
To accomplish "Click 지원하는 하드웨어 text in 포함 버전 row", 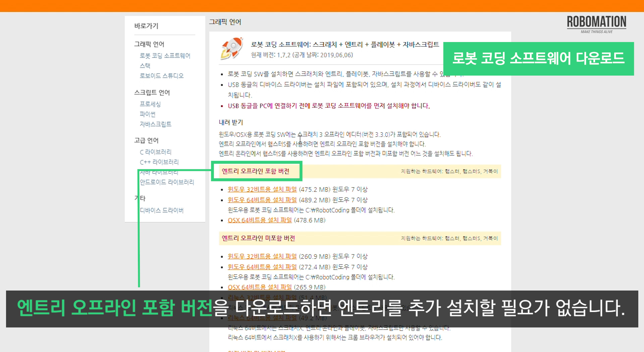I will pos(449,171).
